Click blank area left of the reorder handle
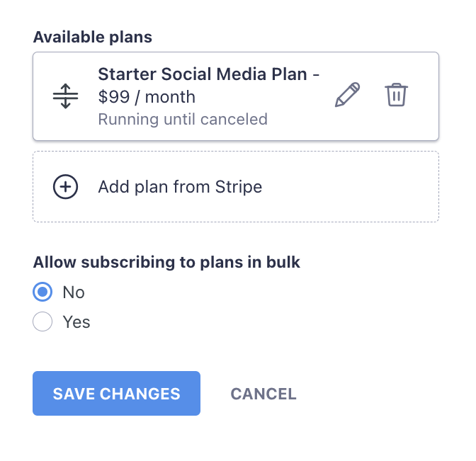The height and width of the screenshot is (461, 476). coord(42,96)
